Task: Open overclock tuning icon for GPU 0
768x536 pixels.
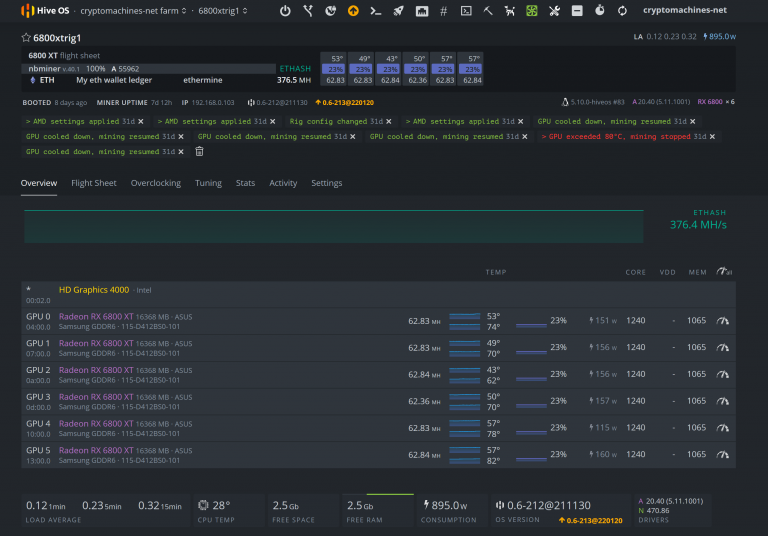Action: pyautogui.click(x=723, y=320)
